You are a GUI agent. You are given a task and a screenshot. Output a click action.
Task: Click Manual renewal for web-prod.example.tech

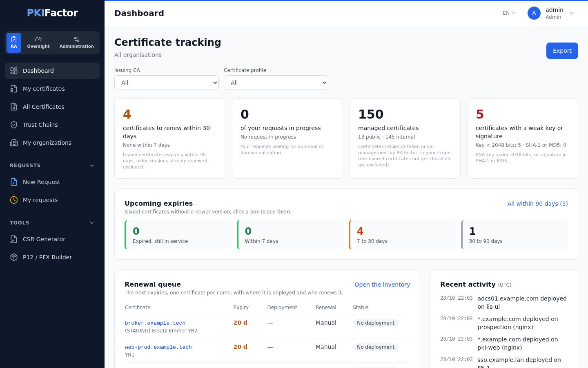tap(326, 347)
